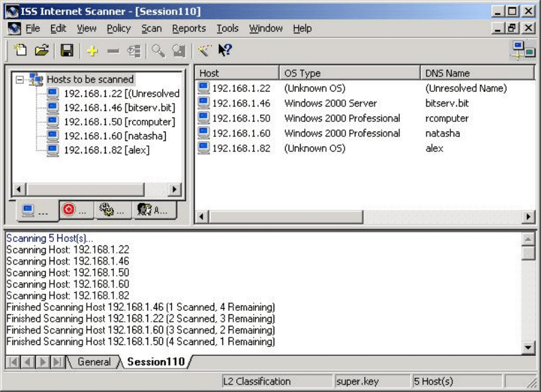Click the L2 Classification status bar entry
Viewport: 541px width, 392px height.
pos(277,381)
